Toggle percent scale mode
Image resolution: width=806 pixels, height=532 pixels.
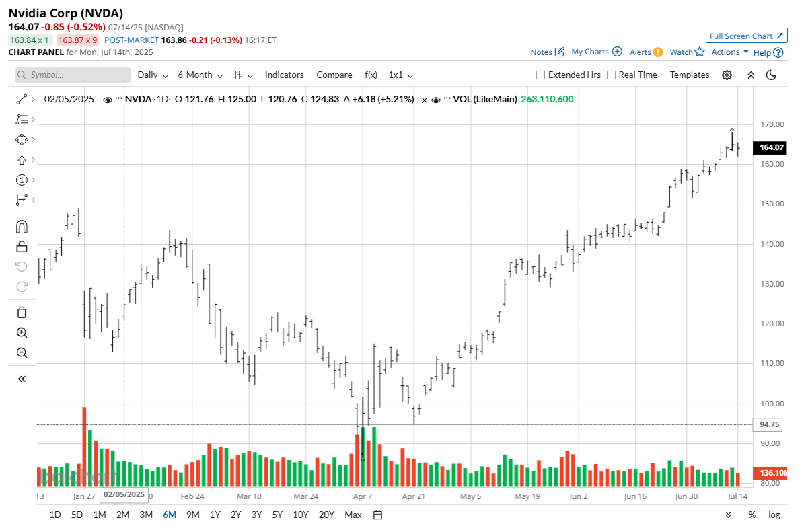point(752,515)
